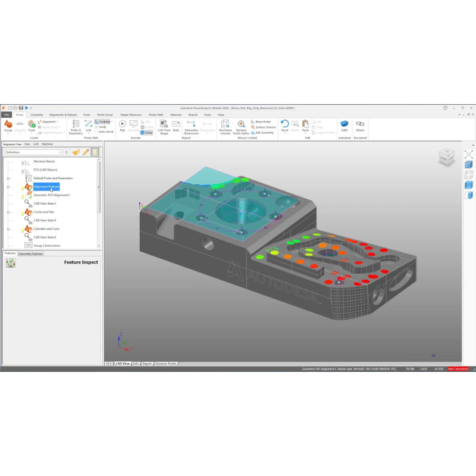The width and height of the screenshot is (476, 476).
Task: Enable the Auto-Avoid checkbox
Action: click(x=96, y=131)
